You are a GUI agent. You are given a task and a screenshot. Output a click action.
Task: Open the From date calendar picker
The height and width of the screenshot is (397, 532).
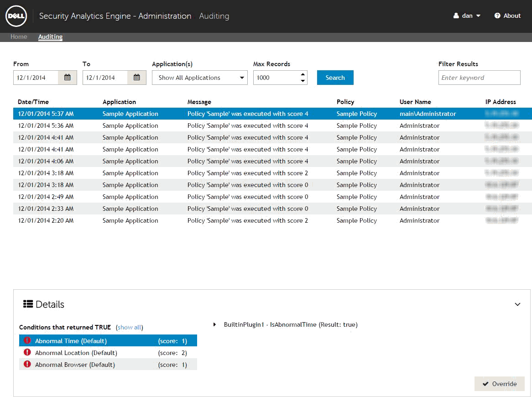coord(68,78)
